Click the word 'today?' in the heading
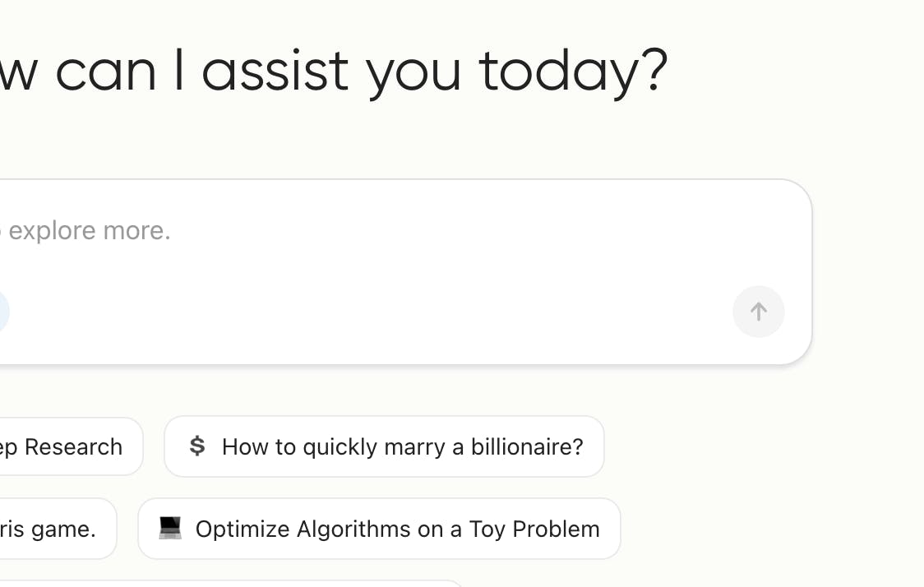The height and width of the screenshot is (587, 924). (x=573, y=72)
